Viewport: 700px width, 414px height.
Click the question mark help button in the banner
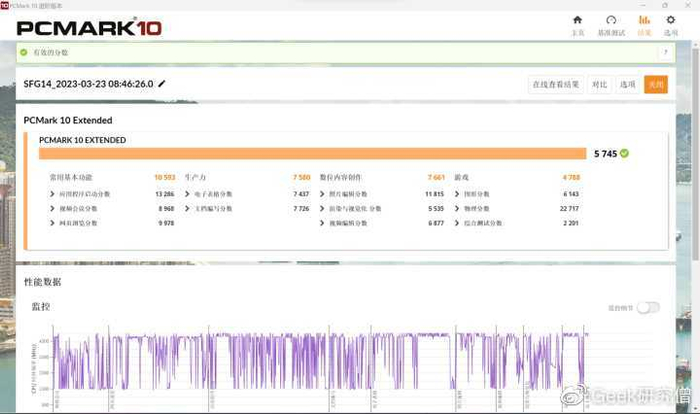tap(665, 52)
